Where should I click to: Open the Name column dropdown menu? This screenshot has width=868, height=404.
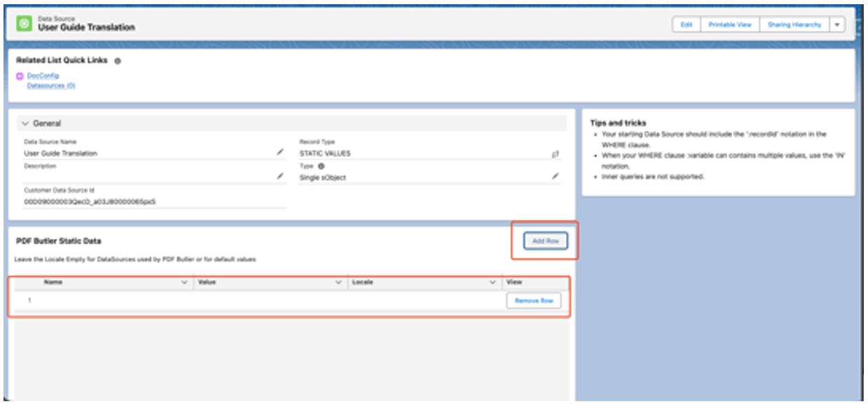(185, 282)
